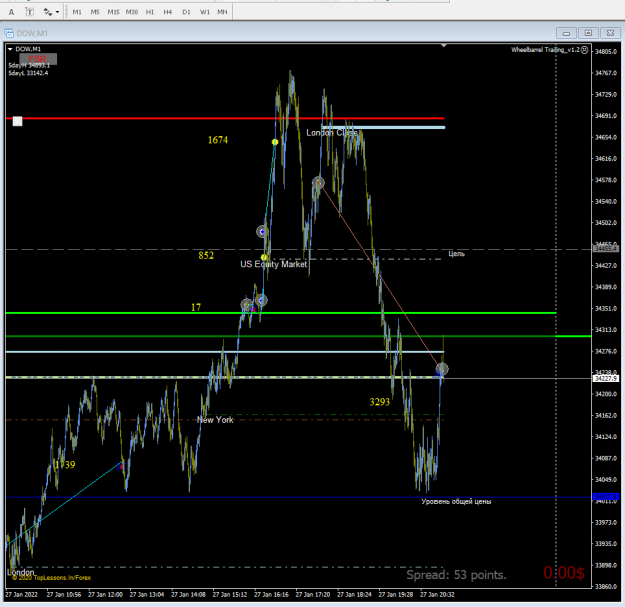This screenshot has height=607, width=625.
Task: Click the yellow 17 number
Action: point(196,307)
